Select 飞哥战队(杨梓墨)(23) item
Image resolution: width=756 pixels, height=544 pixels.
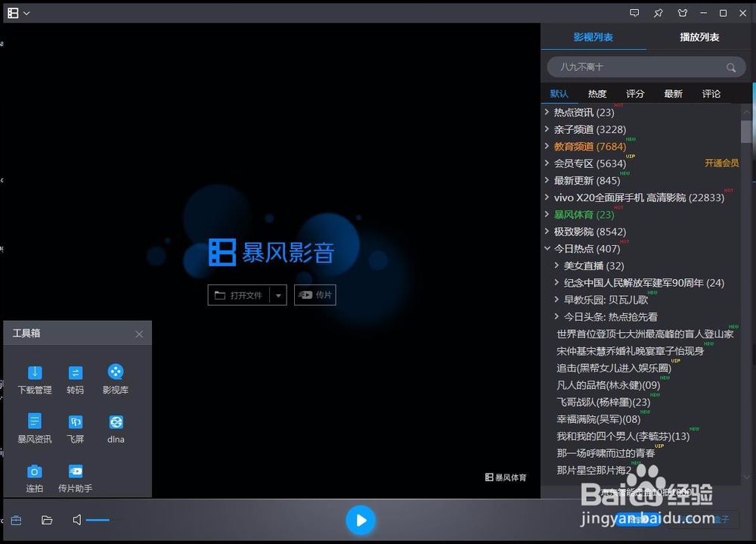pos(603,402)
